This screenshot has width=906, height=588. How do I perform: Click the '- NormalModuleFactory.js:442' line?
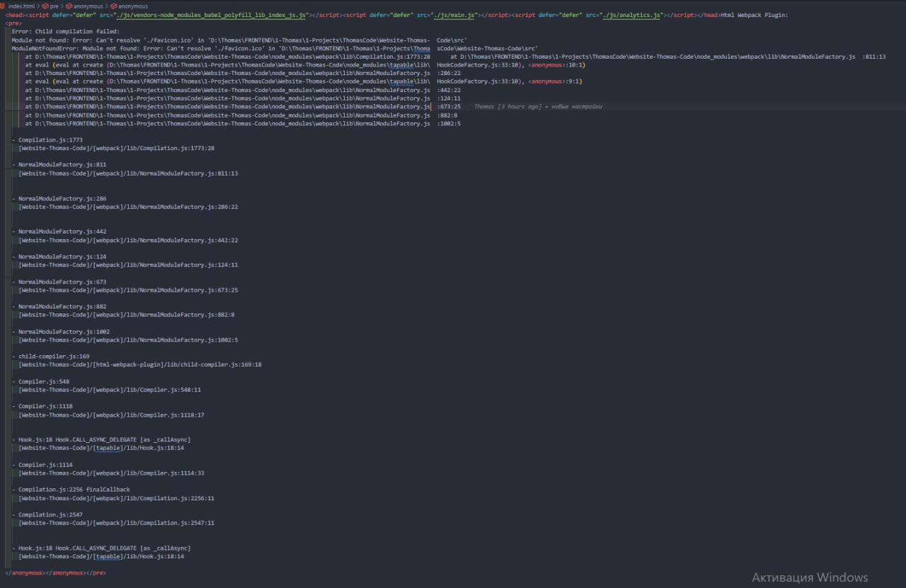tap(59, 232)
